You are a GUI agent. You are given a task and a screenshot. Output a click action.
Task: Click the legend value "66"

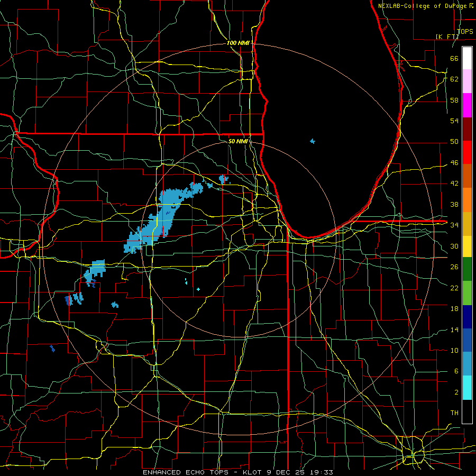[x=454, y=58]
